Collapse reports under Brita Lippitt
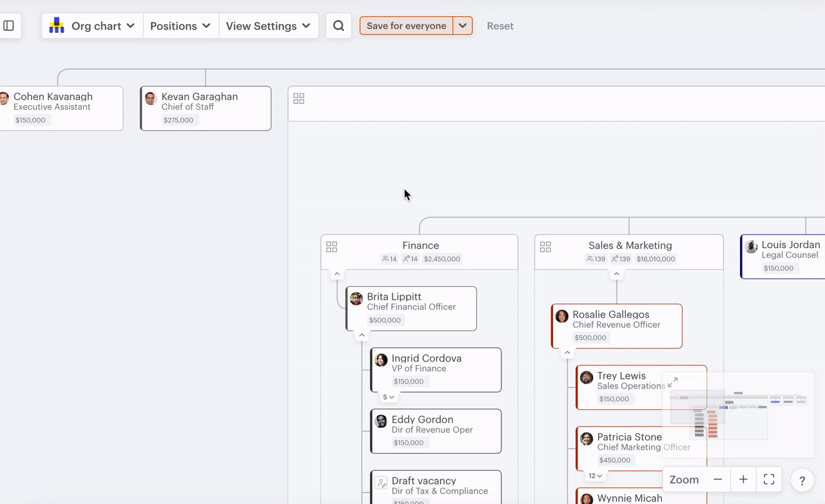This screenshot has height=504, width=825. [x=362, y=335]
